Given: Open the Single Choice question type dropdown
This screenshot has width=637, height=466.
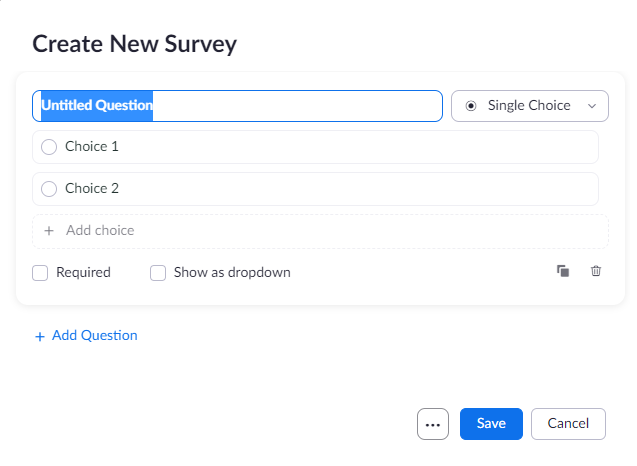Looking at the screenshot, I should click(529, 106).
